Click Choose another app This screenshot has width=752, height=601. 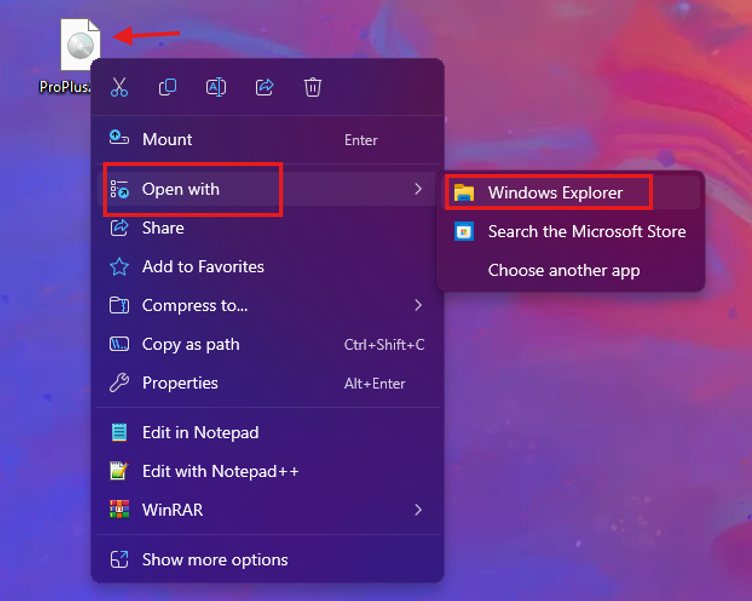(x=570, y=271)
